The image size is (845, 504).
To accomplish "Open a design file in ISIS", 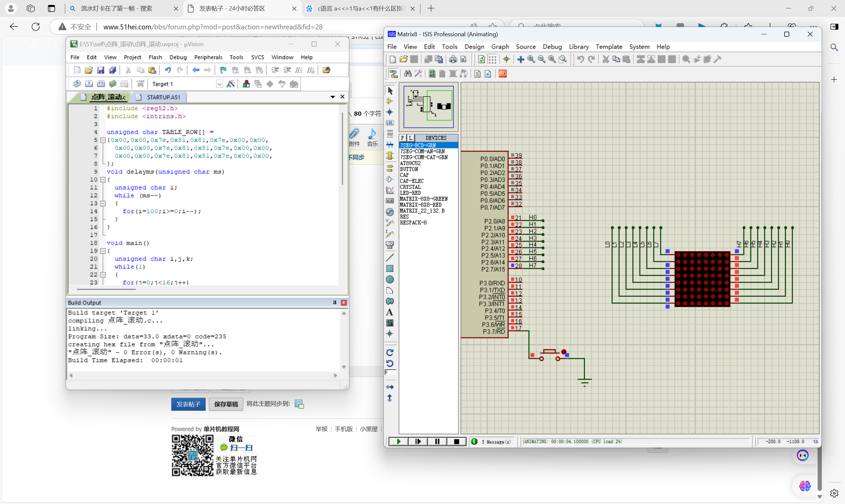I will click(x=403, y=59).
